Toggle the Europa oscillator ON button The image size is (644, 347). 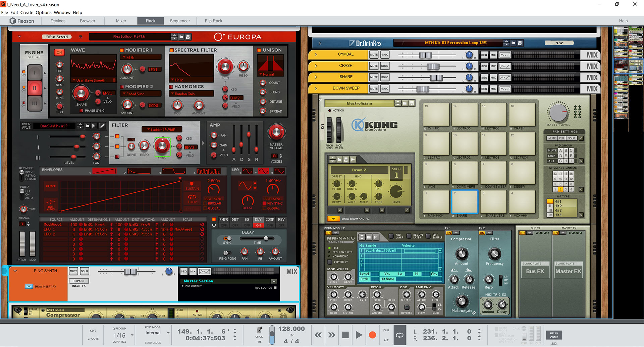tap(59, 52)
